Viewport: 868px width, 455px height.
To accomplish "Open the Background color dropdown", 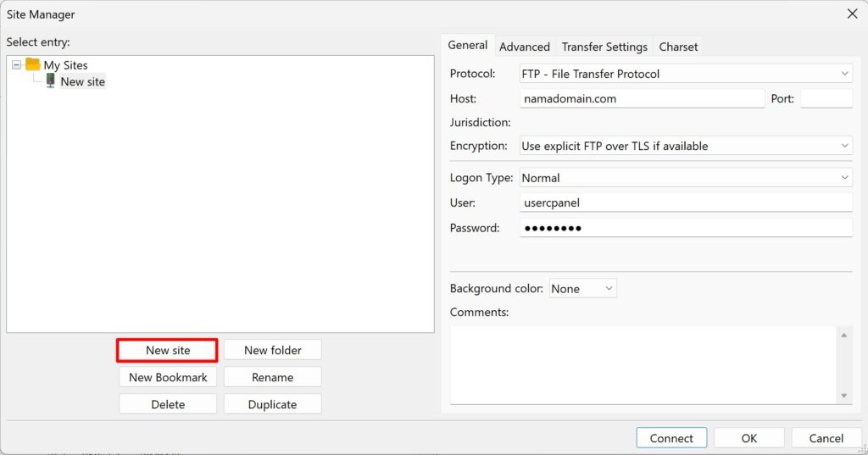I will pos(583,288).
